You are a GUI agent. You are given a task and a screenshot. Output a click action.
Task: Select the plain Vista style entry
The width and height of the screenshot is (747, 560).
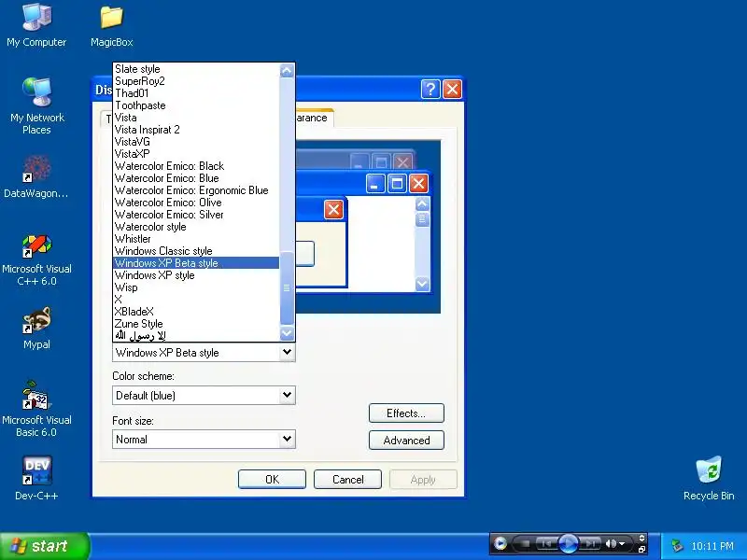tap(196, 118)
